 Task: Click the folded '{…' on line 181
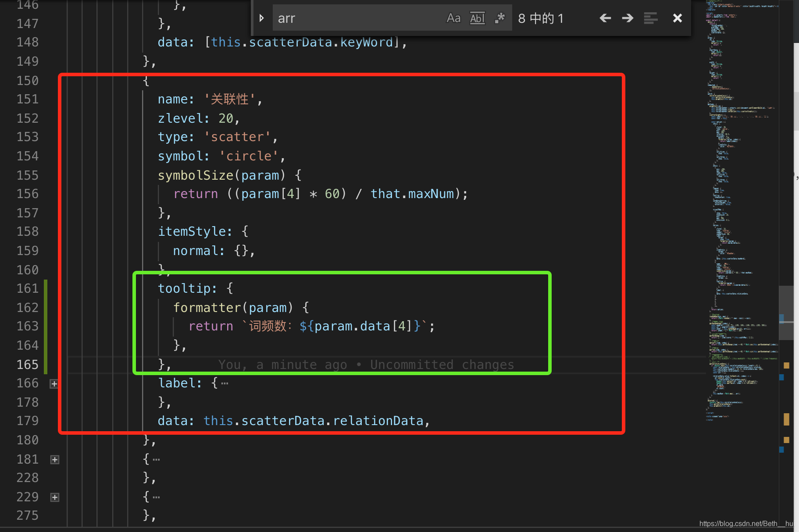pos(151,459)
